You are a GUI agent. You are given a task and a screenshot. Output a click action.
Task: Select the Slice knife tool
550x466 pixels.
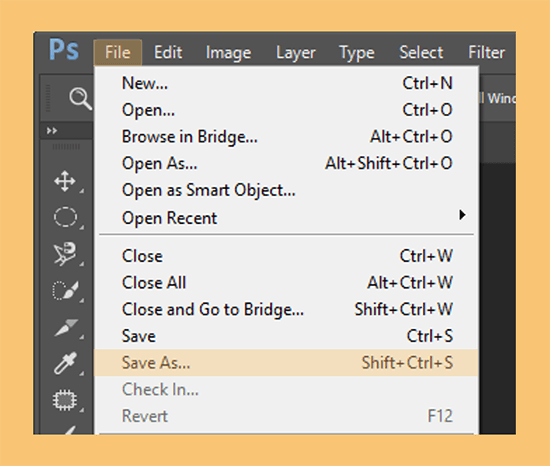(x=66, y=327)
